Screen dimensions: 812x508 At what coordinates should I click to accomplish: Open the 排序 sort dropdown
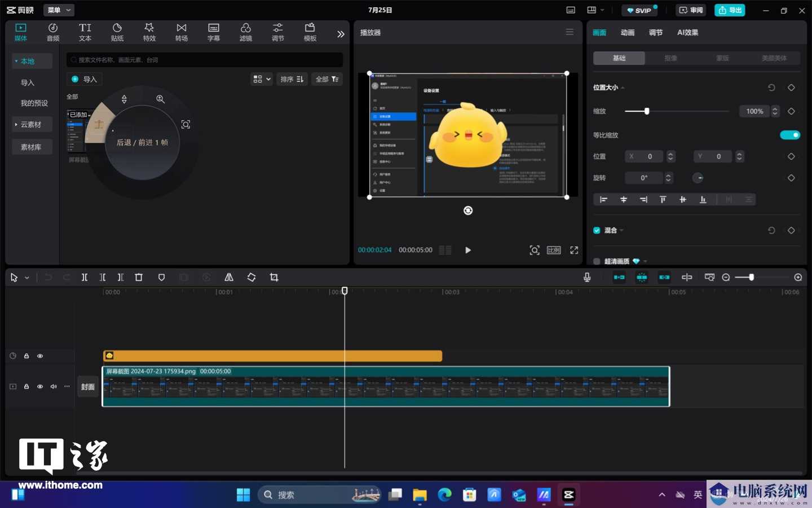292,79
